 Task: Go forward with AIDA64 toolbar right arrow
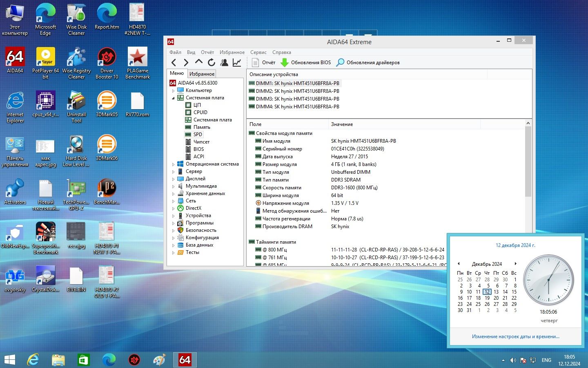click(186, 63)
